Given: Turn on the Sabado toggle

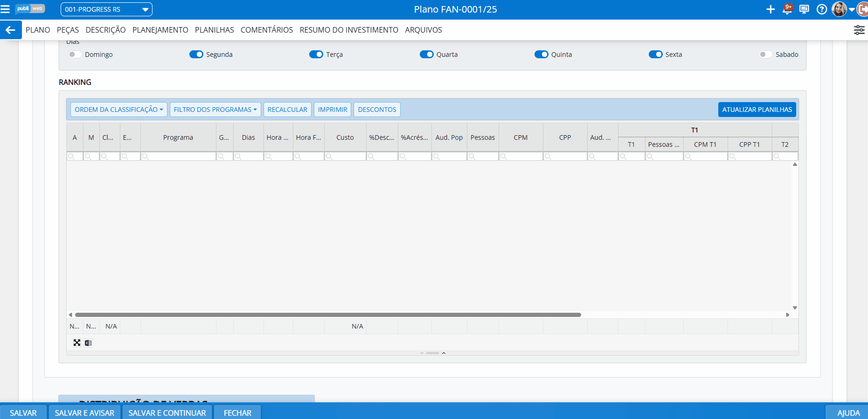Looking at the screenshot, I should (765, 55).
